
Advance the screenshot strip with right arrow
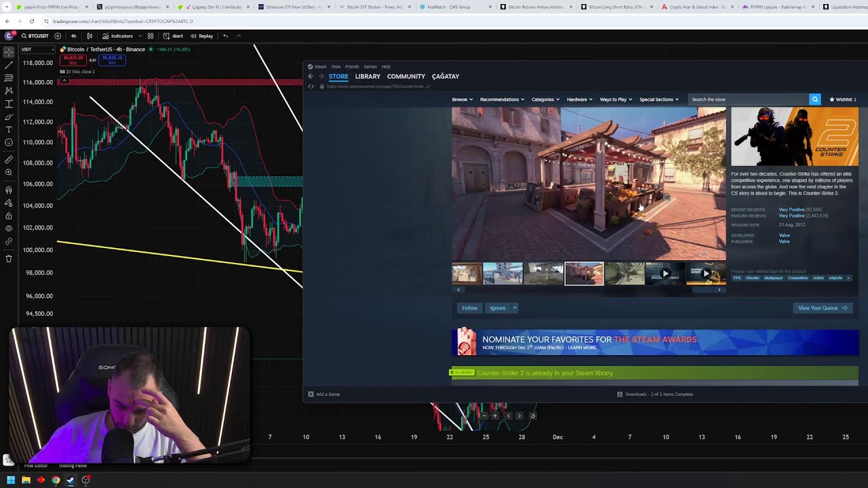click(719, 289)
